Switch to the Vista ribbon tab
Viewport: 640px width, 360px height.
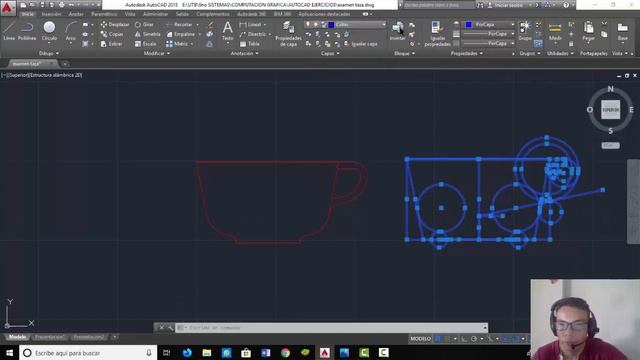click(x=130, y=14)
